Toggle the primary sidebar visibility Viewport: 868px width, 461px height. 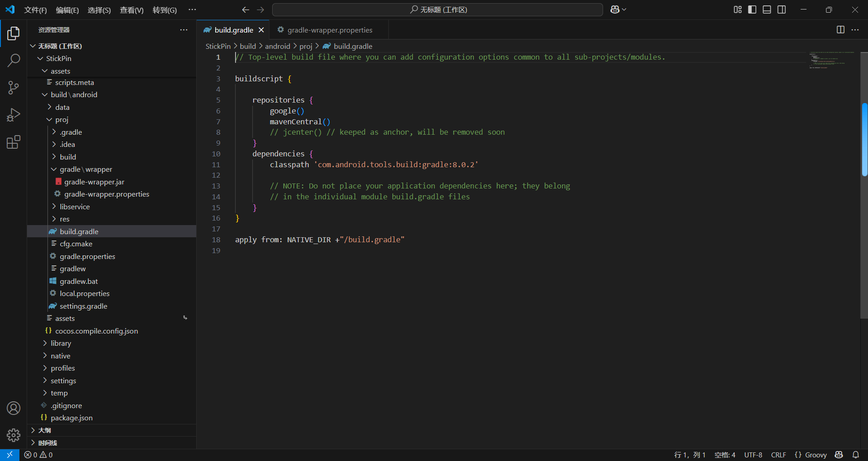click(752, 9)
